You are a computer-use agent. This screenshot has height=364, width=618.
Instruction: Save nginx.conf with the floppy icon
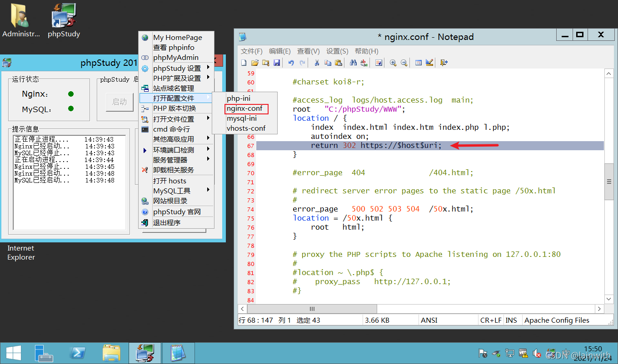[x=277, y=63]
